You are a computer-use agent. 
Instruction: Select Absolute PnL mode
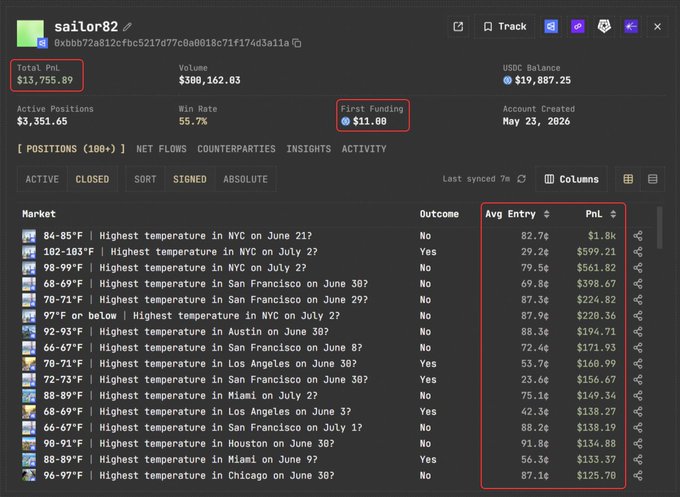(245, 179)
